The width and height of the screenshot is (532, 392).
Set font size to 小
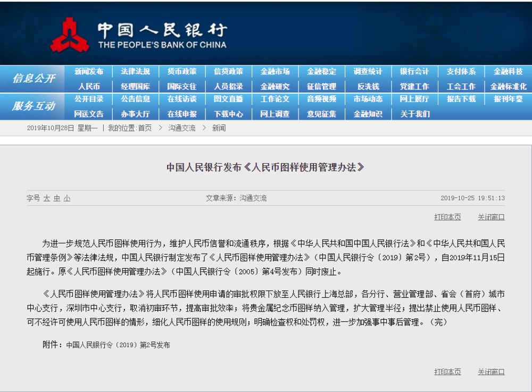(67, 198)
